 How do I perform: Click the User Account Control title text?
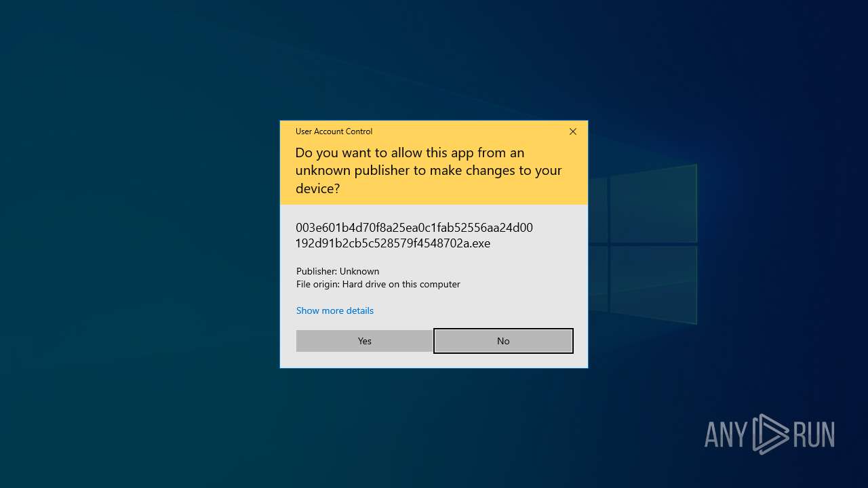(x=334, y=131)
